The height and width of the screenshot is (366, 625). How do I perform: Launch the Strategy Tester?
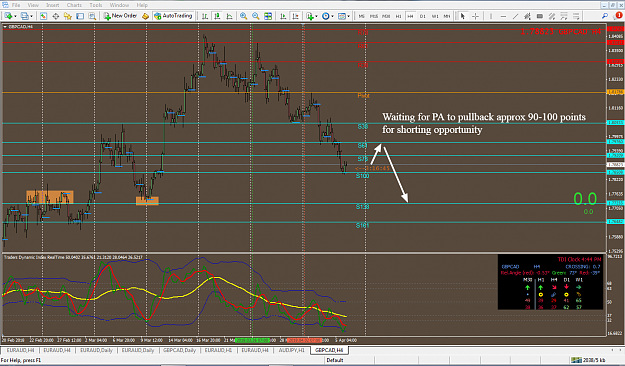pos(92,16)
